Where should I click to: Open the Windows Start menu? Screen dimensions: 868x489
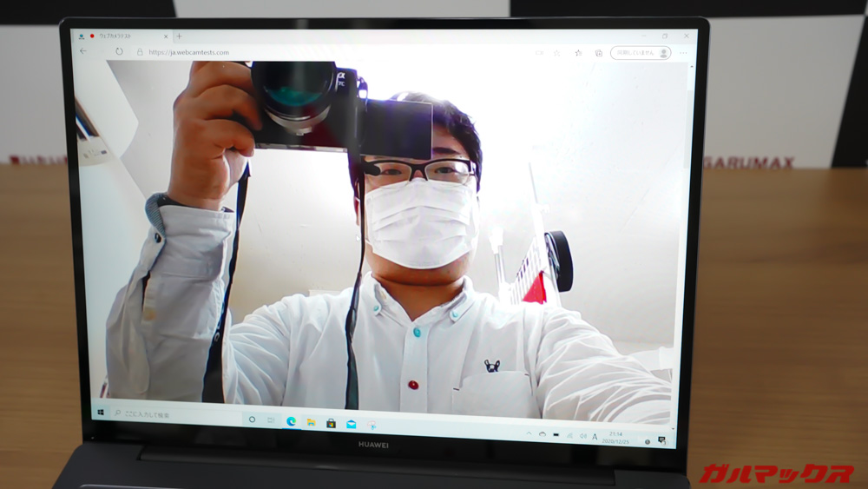pos(101,412)
